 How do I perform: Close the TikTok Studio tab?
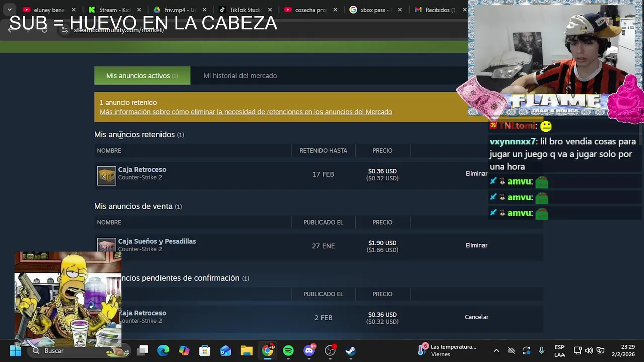pyautogui.click(x=270, y=10)
